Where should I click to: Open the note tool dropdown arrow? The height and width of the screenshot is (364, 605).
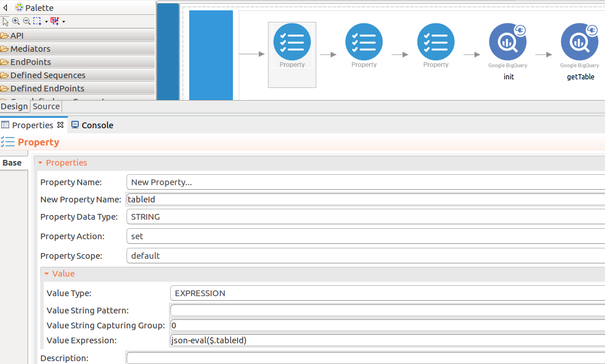click(64, 22)
